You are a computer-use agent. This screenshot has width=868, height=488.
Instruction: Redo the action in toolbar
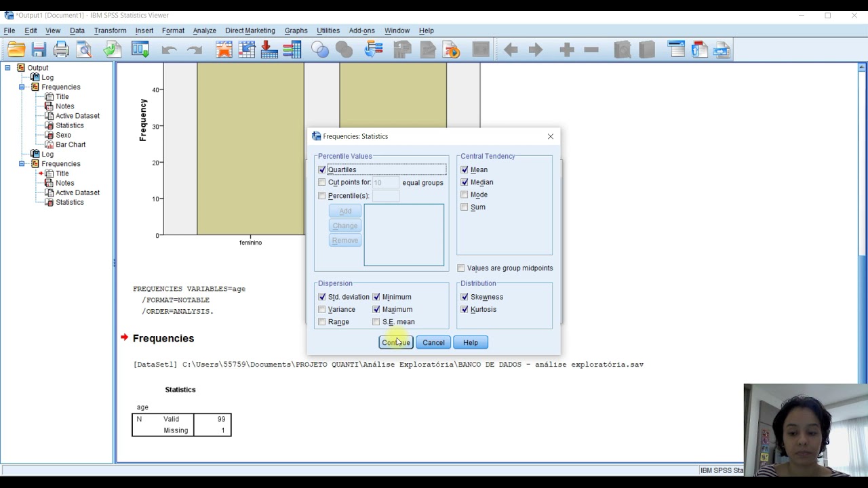[x=195, y=49]
